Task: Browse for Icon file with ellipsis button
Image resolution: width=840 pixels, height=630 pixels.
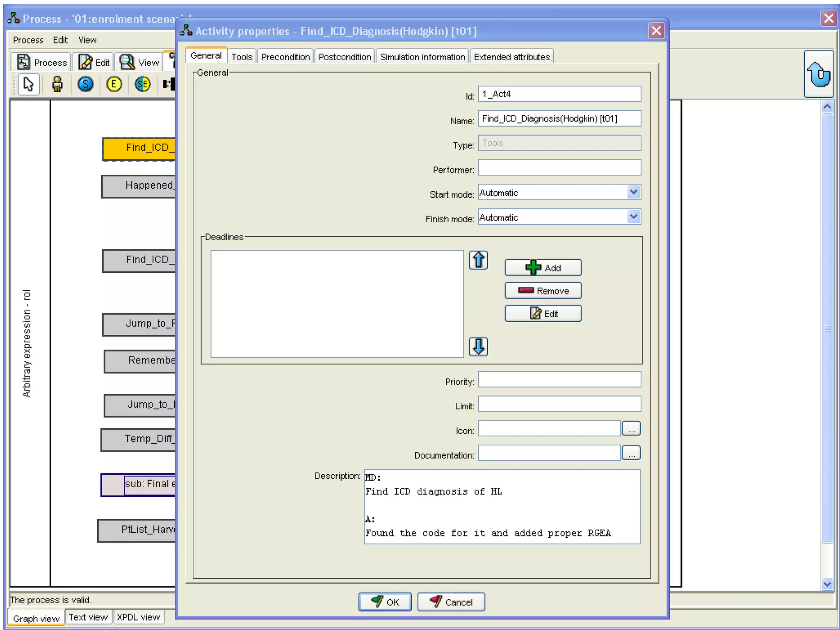Action: (x=631, y=429)
